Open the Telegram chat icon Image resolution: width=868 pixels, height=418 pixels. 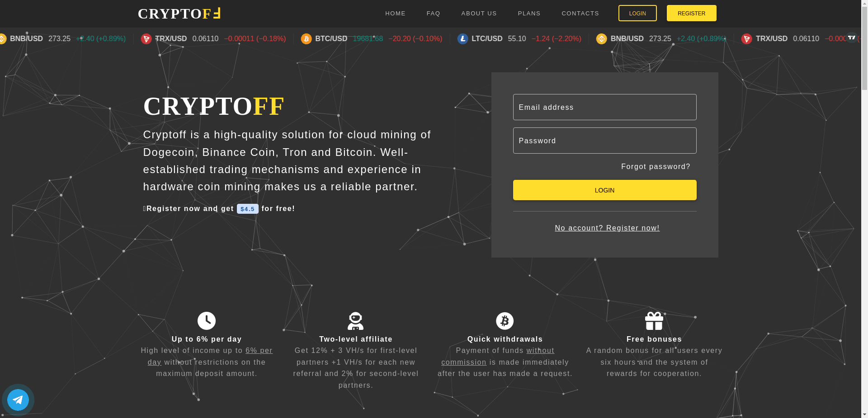tap(18, 399)
